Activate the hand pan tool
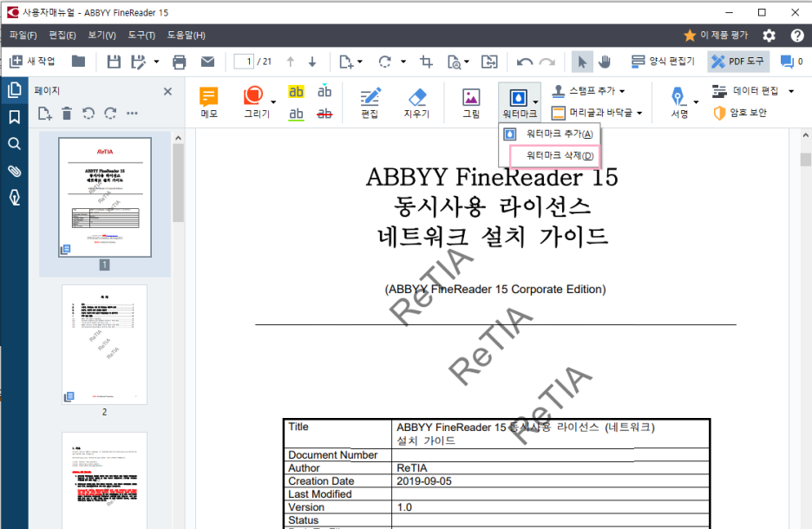Screen dimensions: 812x529 click(x=605, y=62)
